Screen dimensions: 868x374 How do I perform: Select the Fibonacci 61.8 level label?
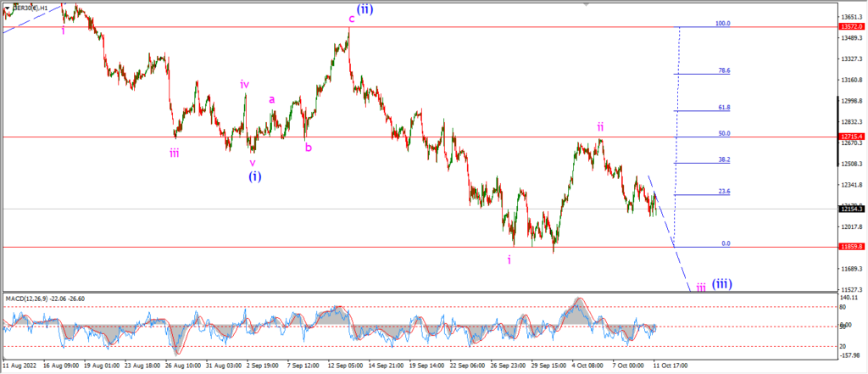[x=724, y=107]
